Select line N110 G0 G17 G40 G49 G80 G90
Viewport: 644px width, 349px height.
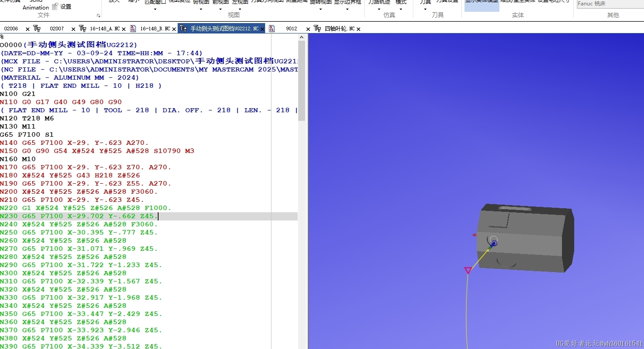coord(61,102)
